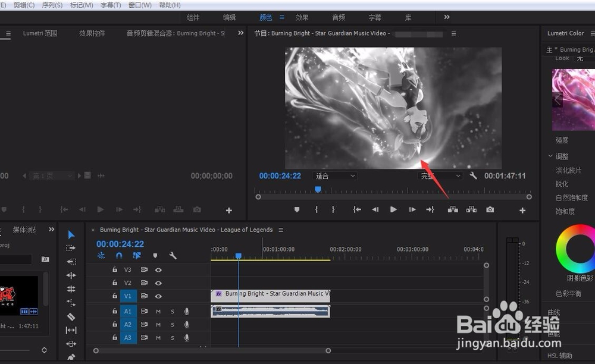Viewport: 595px width, 364px height.
Task: Go to Out point in program monitor
Action: [x=430, y=209]
